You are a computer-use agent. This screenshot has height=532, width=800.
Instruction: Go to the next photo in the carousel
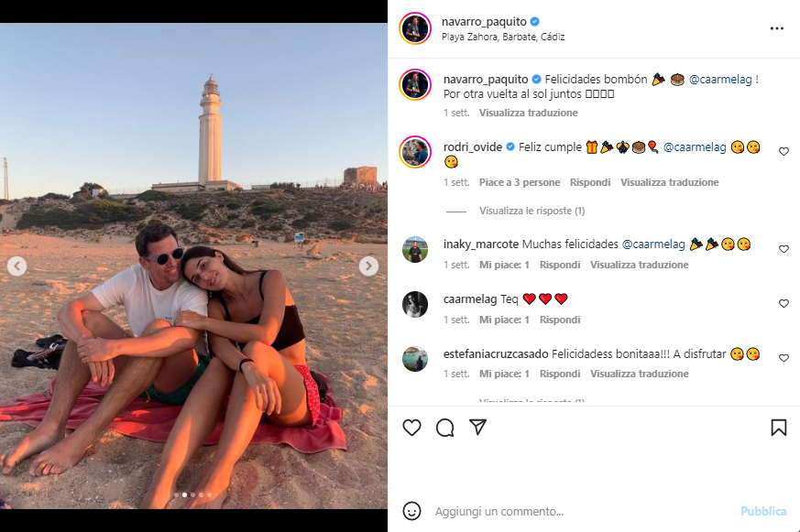click(368, 266)
